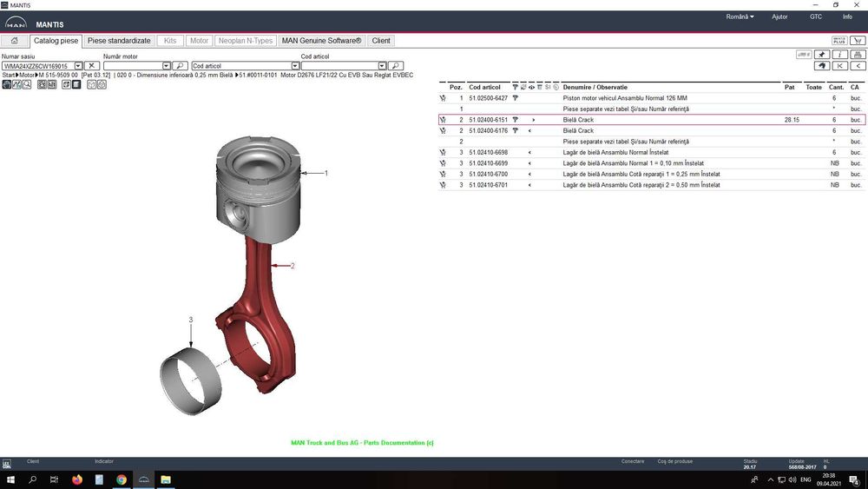Viewport: 868px width, 489px height.
Task: Go to previous with '<' button
Action: (x=858, y=65)
